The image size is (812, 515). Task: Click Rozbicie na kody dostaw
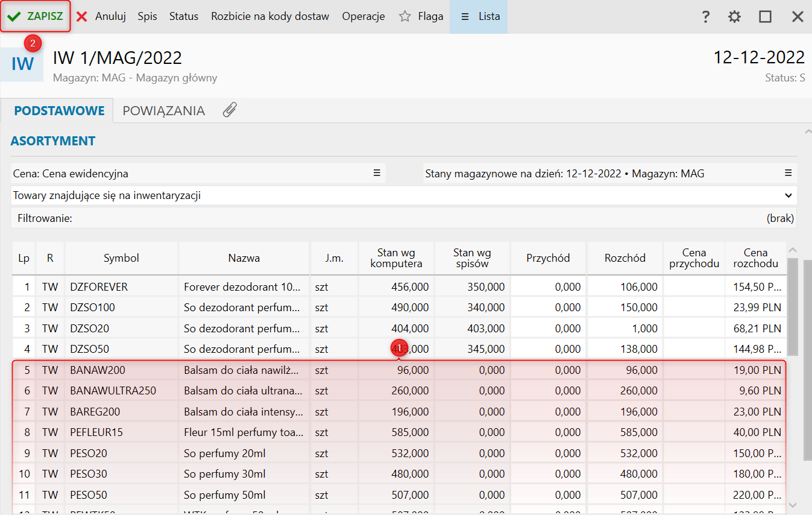(x=269, y=16)
